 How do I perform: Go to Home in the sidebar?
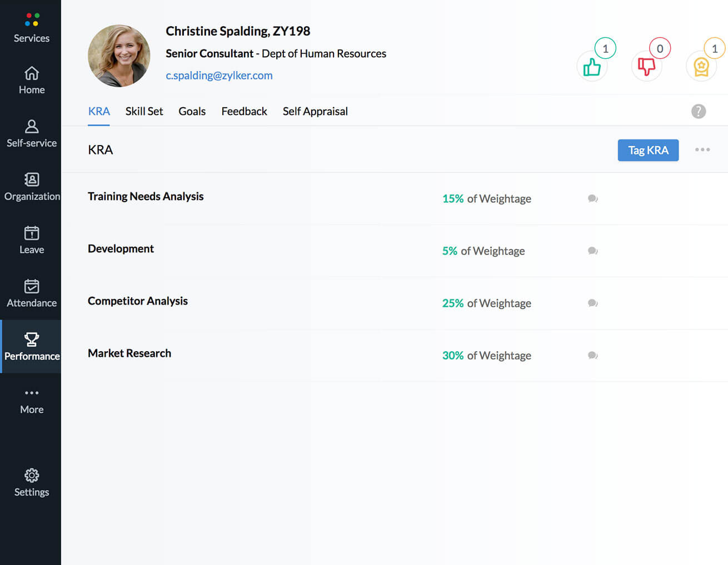32,81
